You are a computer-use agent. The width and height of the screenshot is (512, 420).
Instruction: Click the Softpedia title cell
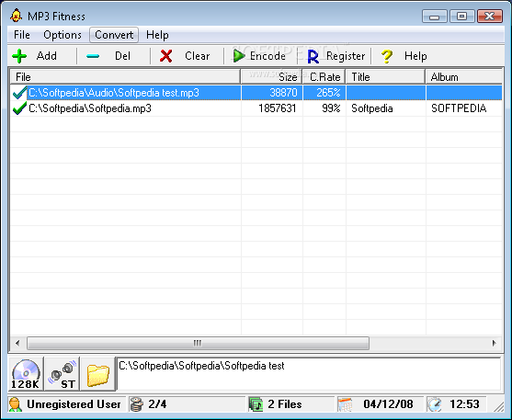[372, 108]
